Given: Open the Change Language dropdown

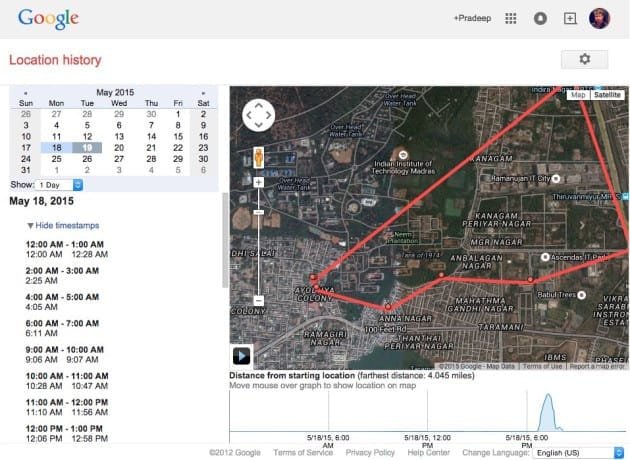Looking at the screenshot, I should pos(577,453).
